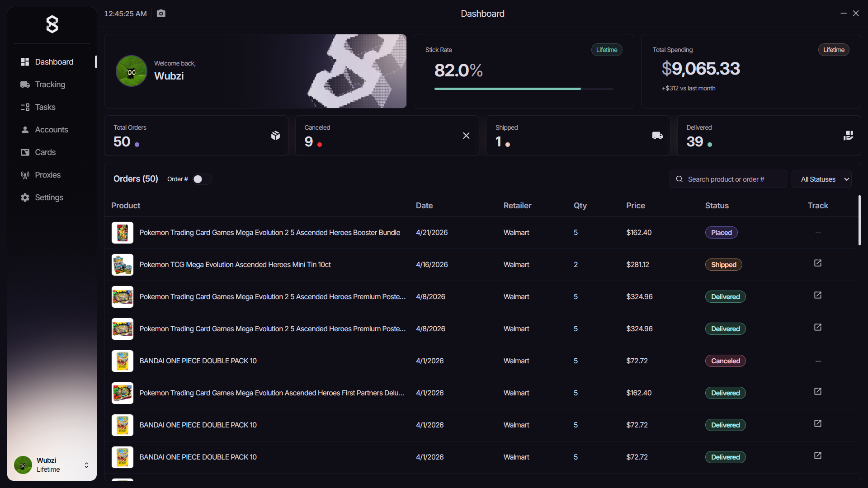Click the Dashboard grid icon in sidebar
Viewport: 868px width, 488px height.
coord(25,62)
